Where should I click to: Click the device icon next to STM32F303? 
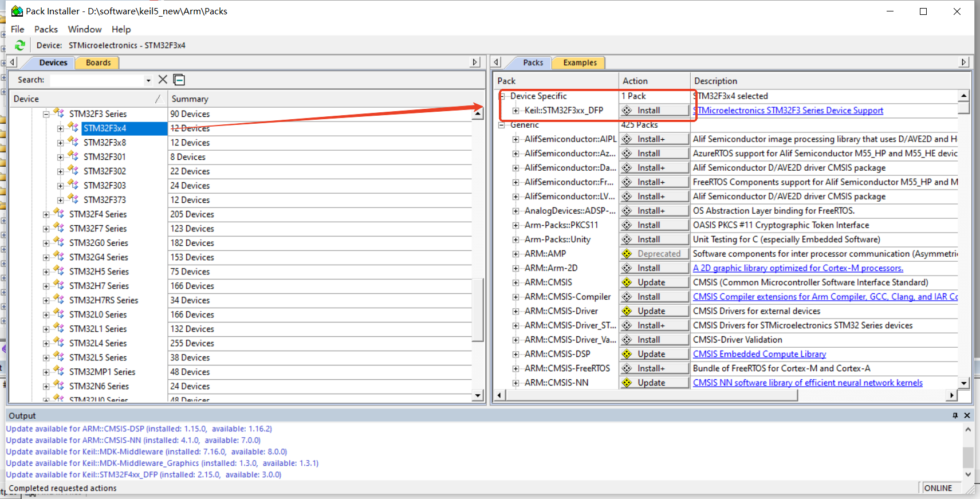point(74,184)
